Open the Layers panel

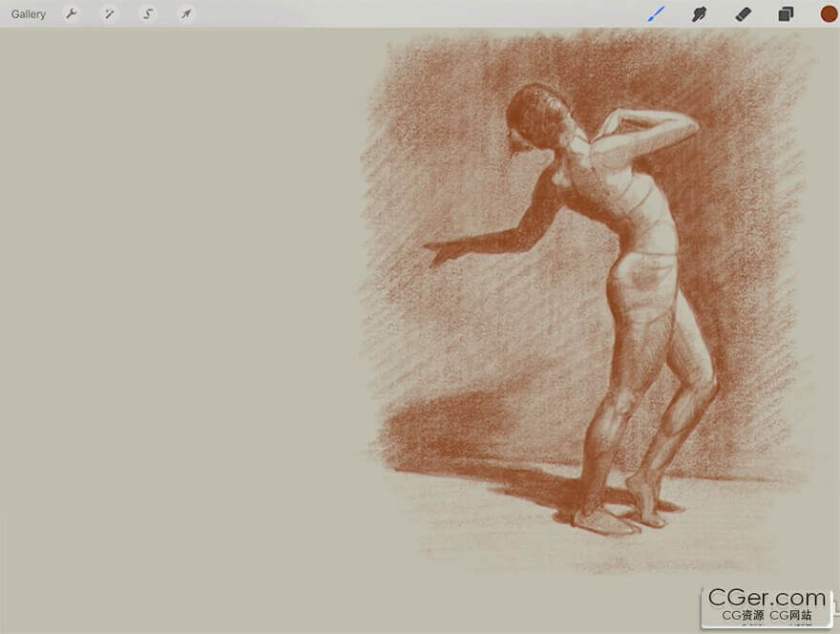point(786,14)
